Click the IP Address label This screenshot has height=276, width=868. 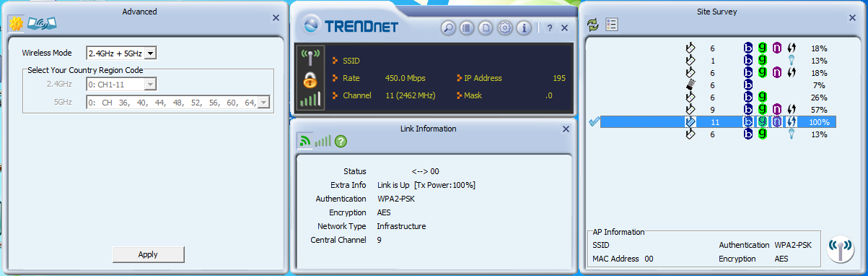[x=483, y=78]
